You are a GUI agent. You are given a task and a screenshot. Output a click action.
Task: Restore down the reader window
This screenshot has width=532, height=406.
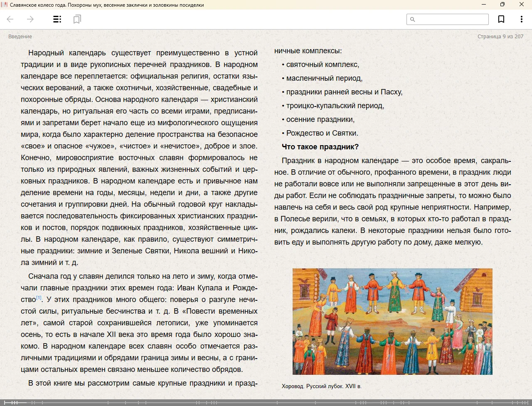(502, 5)
